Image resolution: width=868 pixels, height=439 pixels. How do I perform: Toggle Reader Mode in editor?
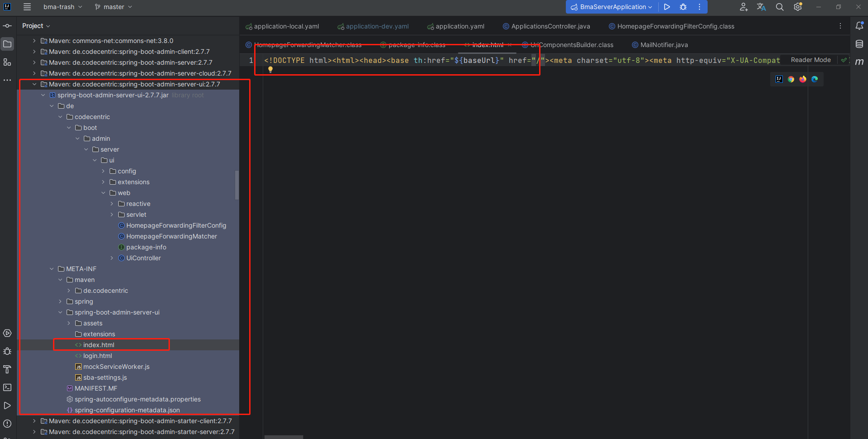click(x=811, y=60)
